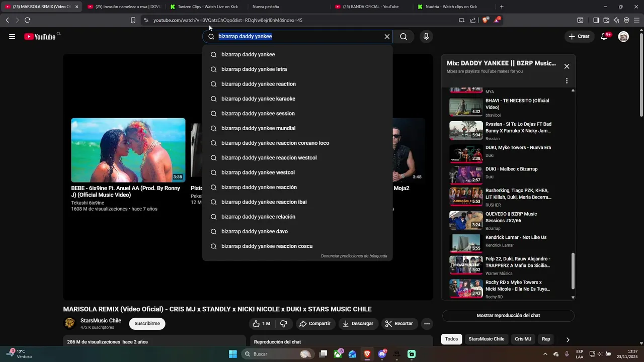The width and height of the screenshot is (644, 362).
Task: Click 'Denunciar predicciones de búsqueda' link
Action: (354, 256)
